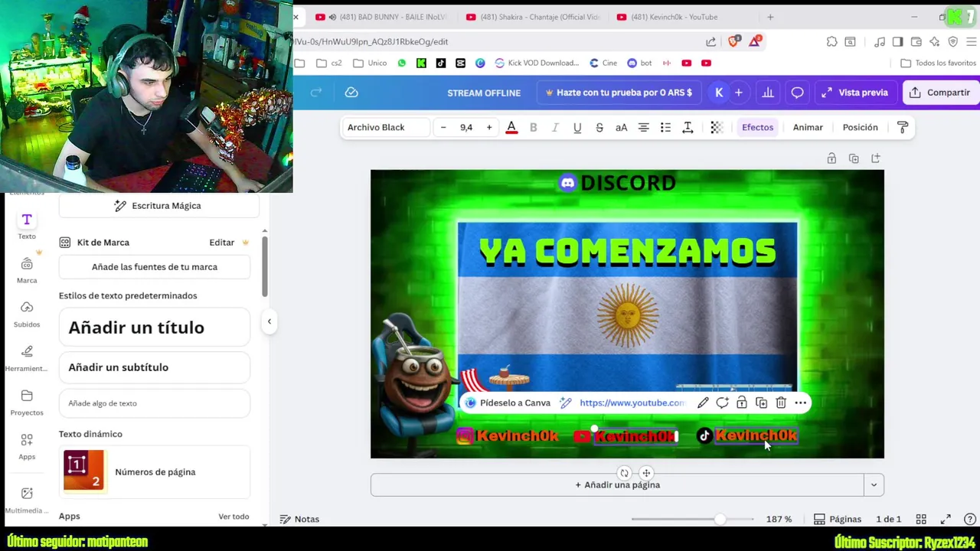Click the 9,4 font size field
980x551 pixels.
tap(466, 127)
